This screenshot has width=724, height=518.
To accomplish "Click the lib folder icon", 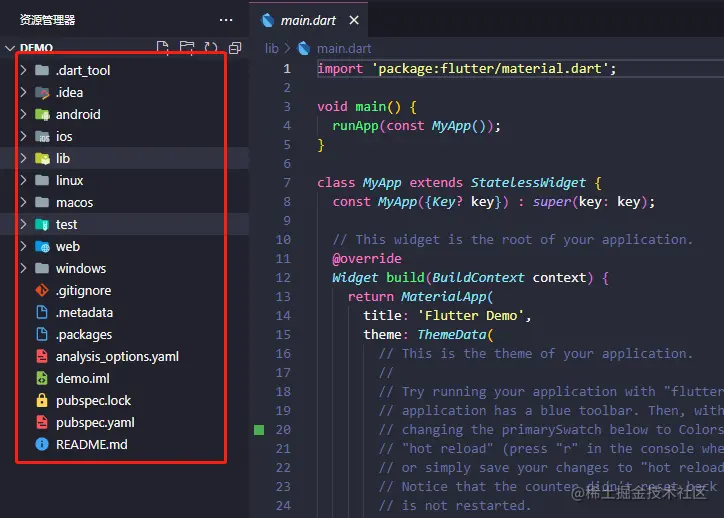I will pos(42,158).
